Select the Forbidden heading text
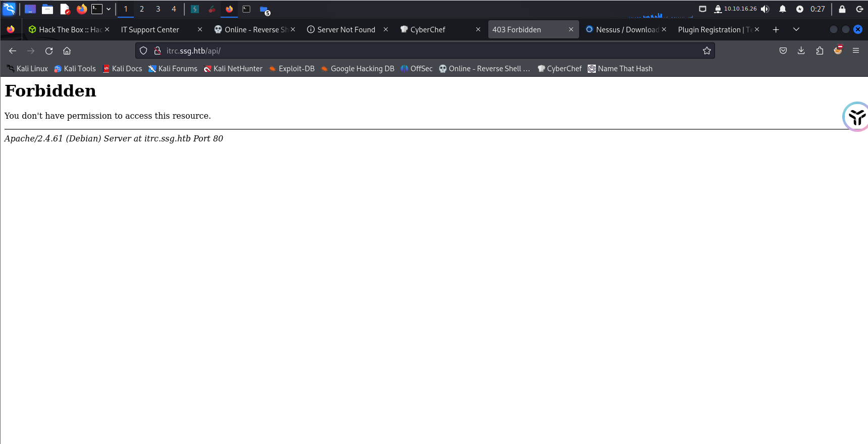 coord(50,91)
